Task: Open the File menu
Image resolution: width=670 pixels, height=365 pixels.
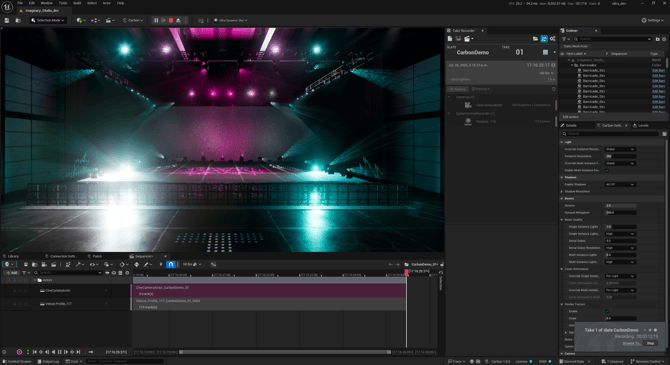Action: tap(20, 3)
